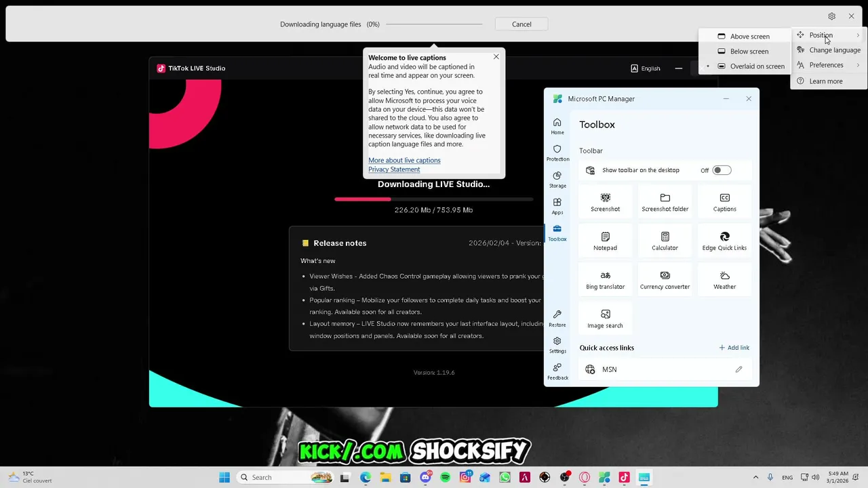The image size is (868, 488).
Task: Click the Version: 1.19.6 text
Action: click(x=434, y=373)
